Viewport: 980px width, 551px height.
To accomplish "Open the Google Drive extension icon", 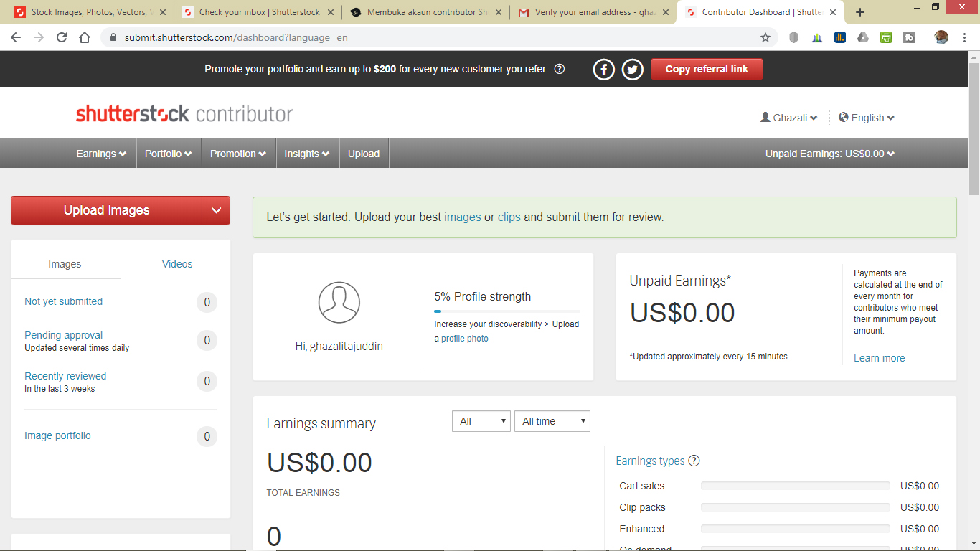I will pyautogui.click(x=863, y=37).
